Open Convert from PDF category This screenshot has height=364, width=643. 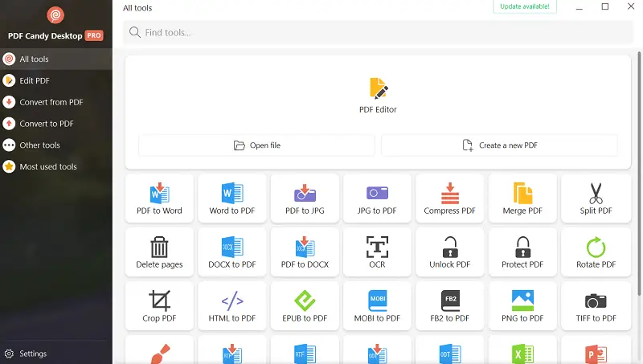[56, 102]
